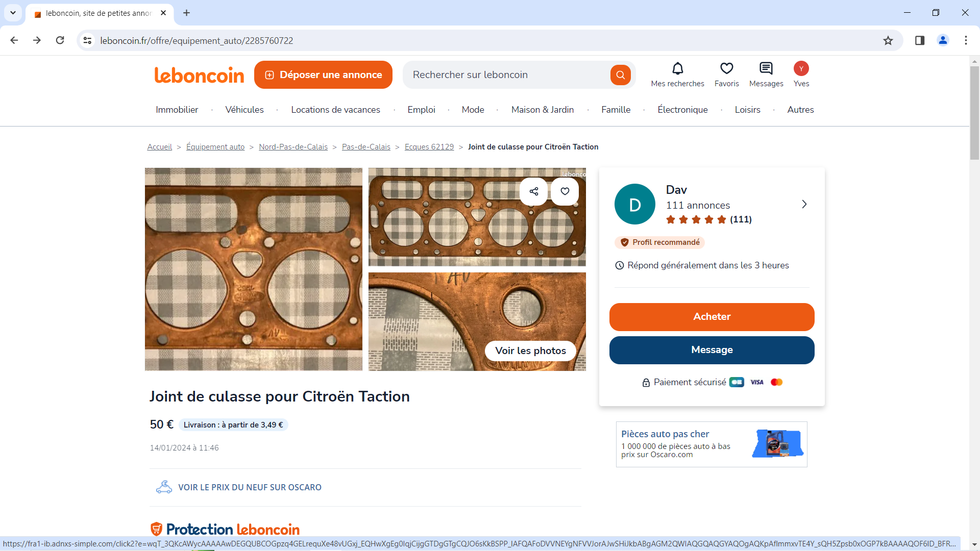This screenshot has width=980, height=551.
Task: Open the Loisirs category
Action: [x=747, y=110]
